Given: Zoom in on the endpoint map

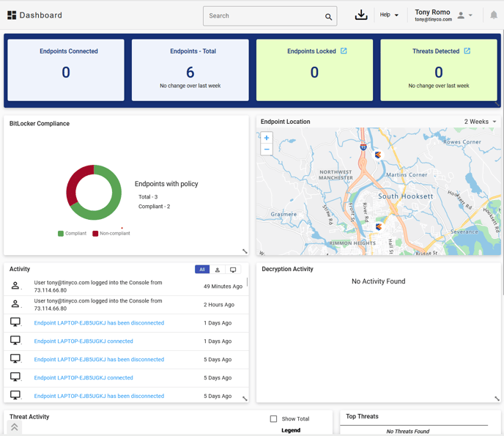Looking at the screenshot, I should (x=267, y=138).
